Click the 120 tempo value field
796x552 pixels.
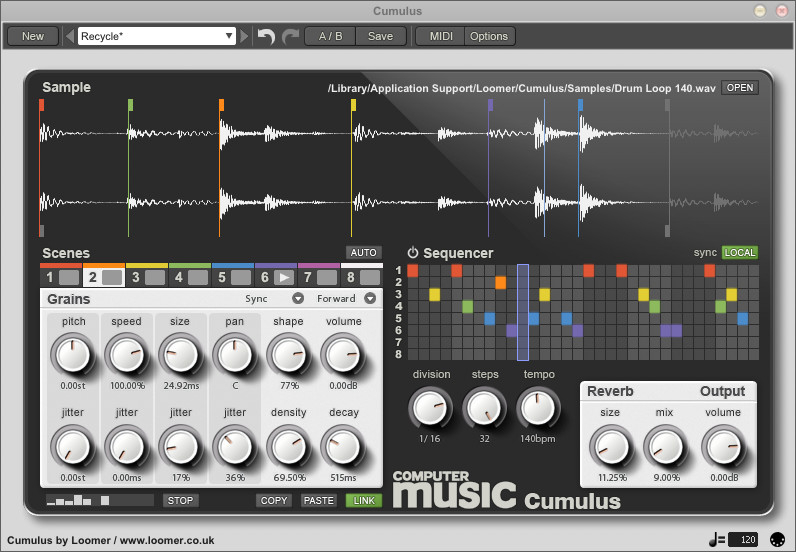[x=743, y=540]
